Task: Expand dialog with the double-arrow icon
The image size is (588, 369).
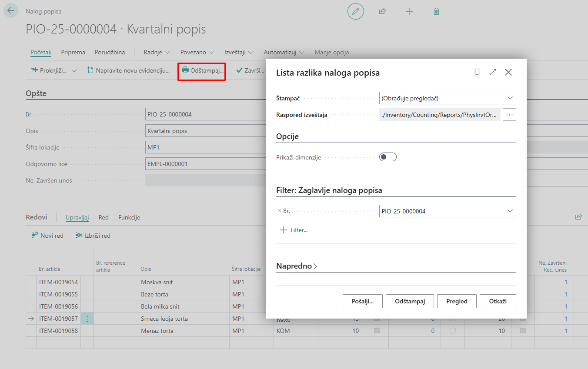Action: 493,73
